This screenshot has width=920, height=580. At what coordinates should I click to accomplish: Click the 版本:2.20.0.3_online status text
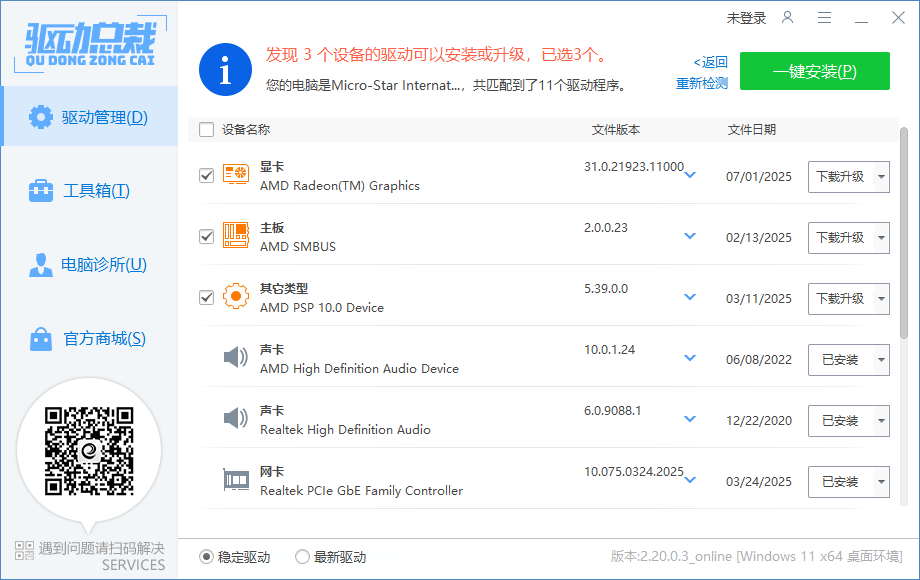[756, 556]
